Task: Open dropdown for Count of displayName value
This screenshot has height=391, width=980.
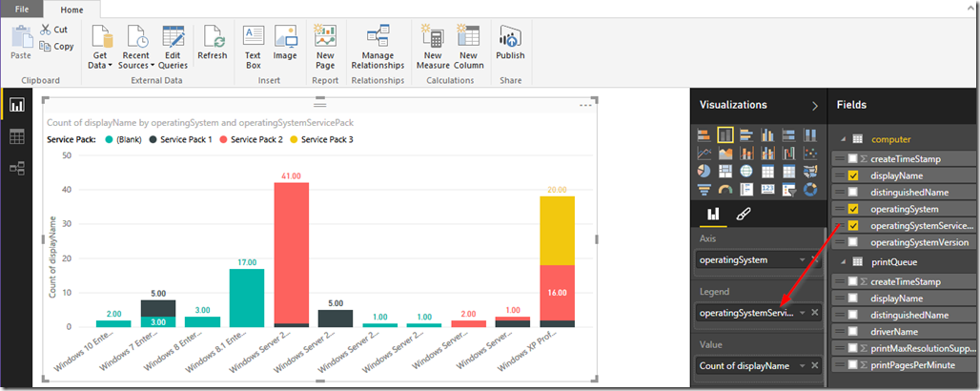Action: pyautogui.click(x=802, y=365)
